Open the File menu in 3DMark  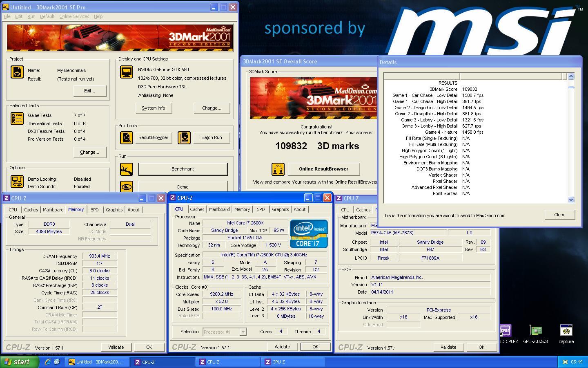(7, 16)
